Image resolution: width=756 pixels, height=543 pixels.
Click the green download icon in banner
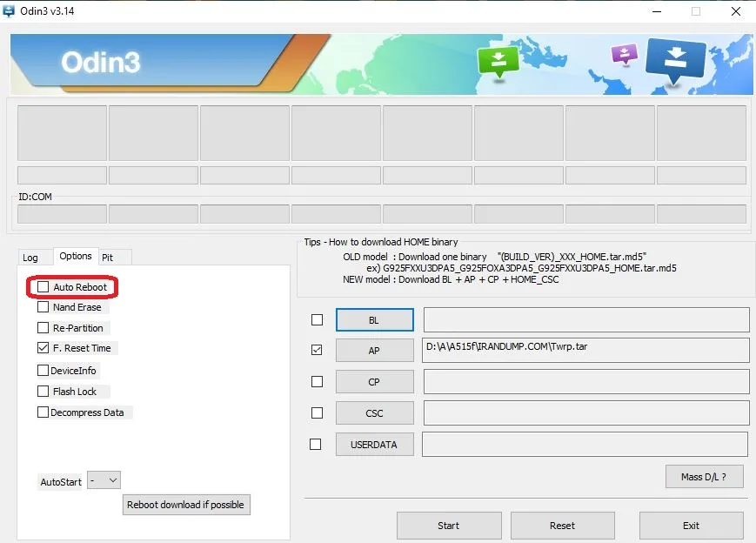coord(498,60)
